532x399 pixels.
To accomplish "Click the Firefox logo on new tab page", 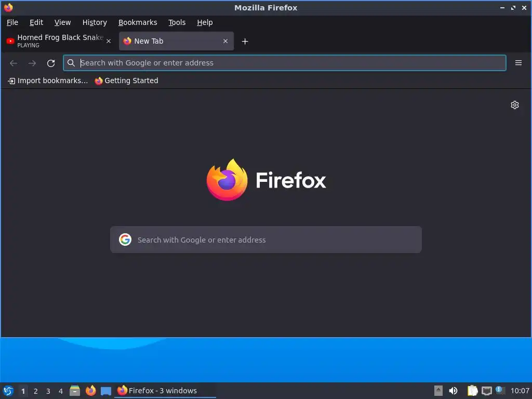I will 227,180.
